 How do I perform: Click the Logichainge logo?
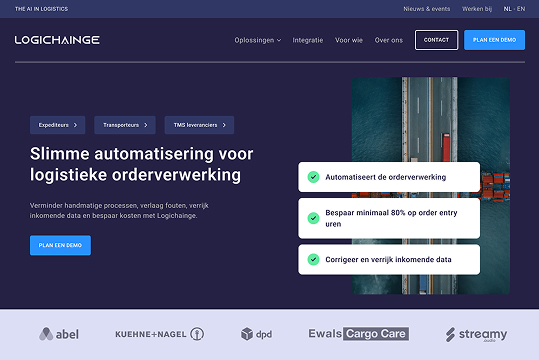(x=57, y=40)
